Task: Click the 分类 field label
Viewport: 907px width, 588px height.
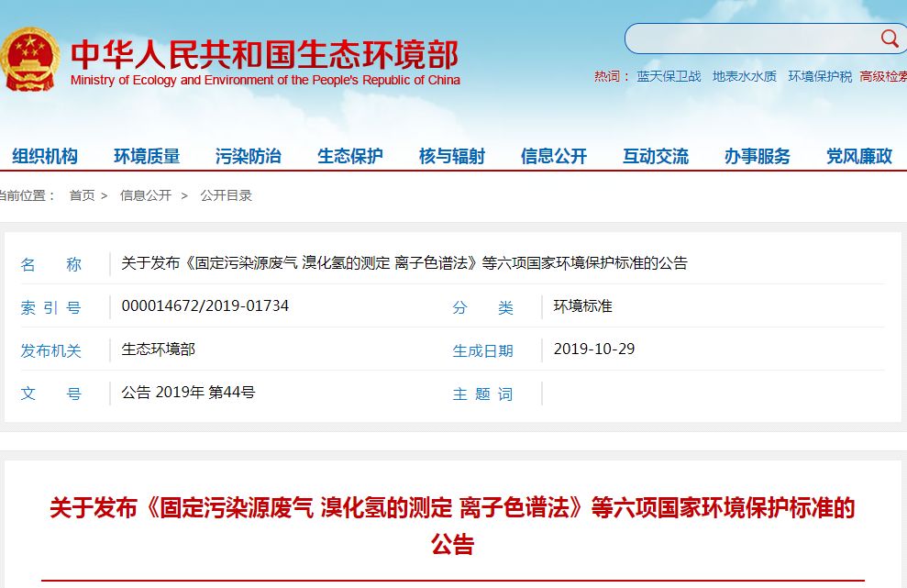Action: (x=482, y=307)
